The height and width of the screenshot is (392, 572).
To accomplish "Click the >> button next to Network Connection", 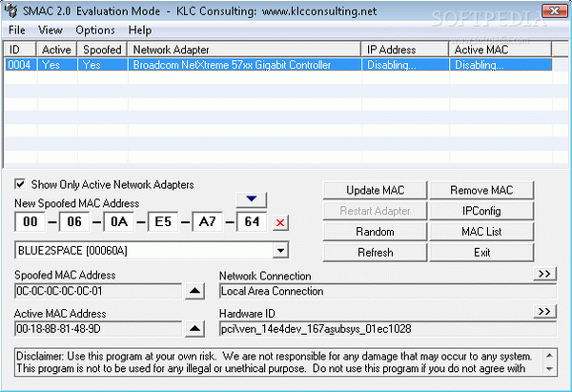I will (x=544, y=274).
